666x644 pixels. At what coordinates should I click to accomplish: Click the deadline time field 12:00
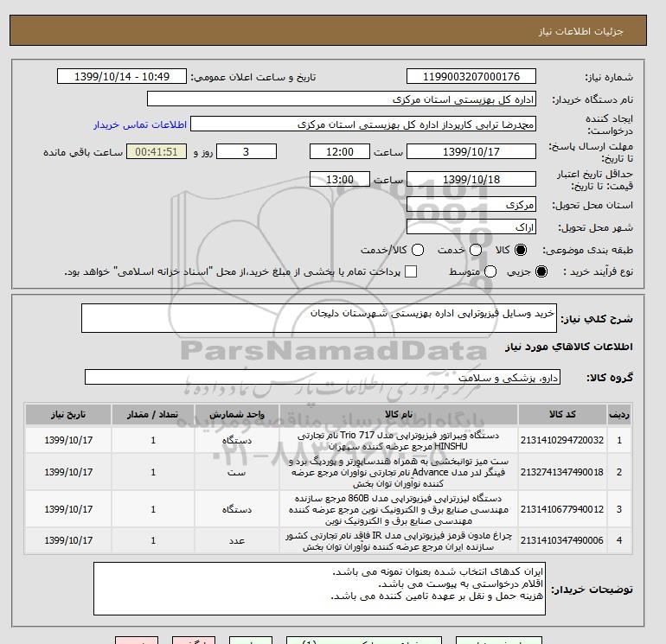coord(340,151)
